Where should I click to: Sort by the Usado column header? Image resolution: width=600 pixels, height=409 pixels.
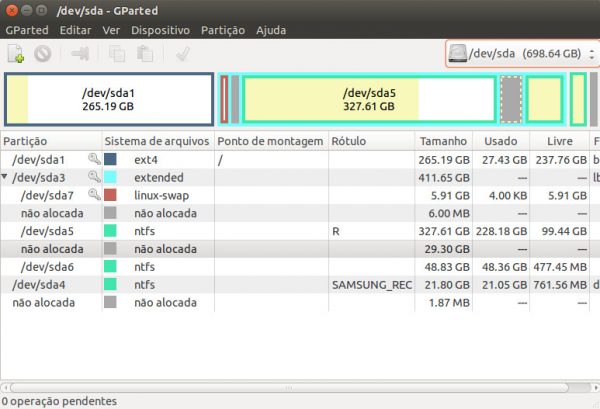coord(501,141)
